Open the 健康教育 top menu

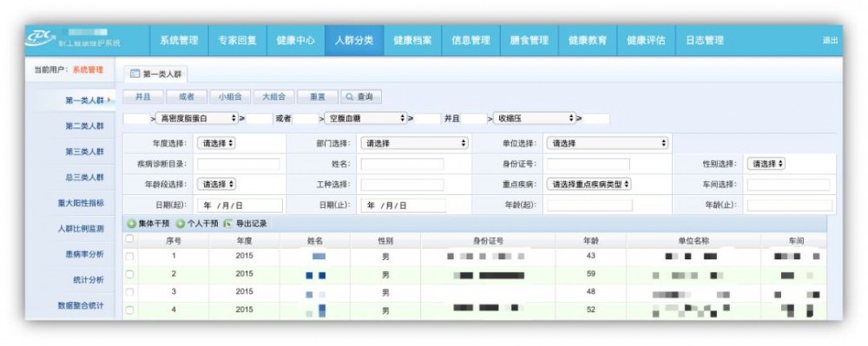coord(588,41)
